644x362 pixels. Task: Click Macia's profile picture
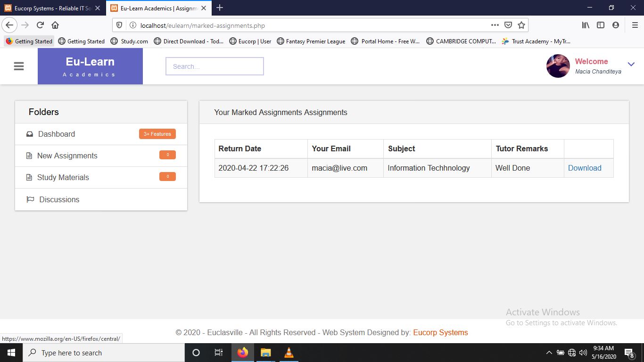[558, 66]
